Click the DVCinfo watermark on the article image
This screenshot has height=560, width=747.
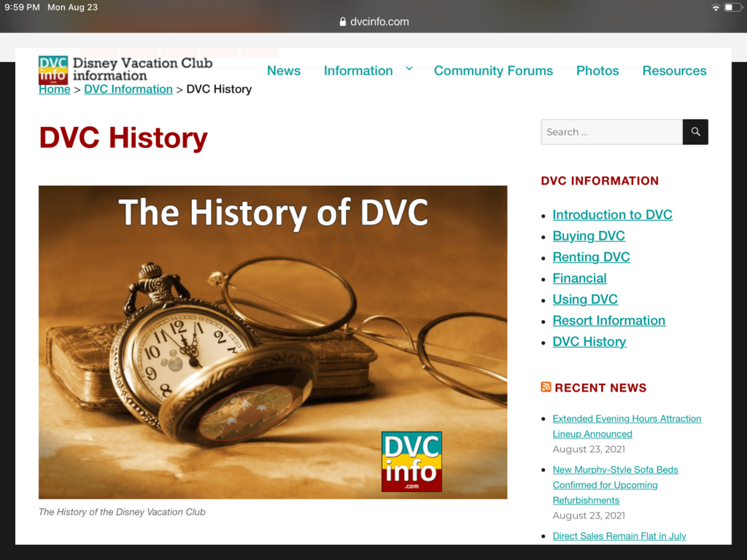411,462
